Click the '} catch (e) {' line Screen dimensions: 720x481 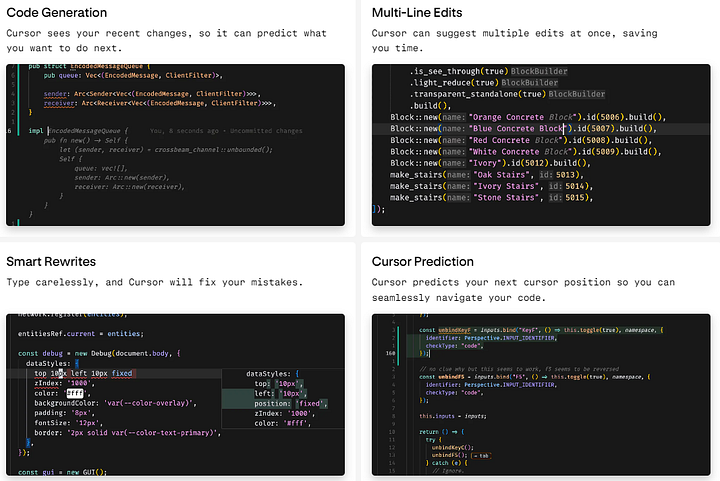(446, 463)
